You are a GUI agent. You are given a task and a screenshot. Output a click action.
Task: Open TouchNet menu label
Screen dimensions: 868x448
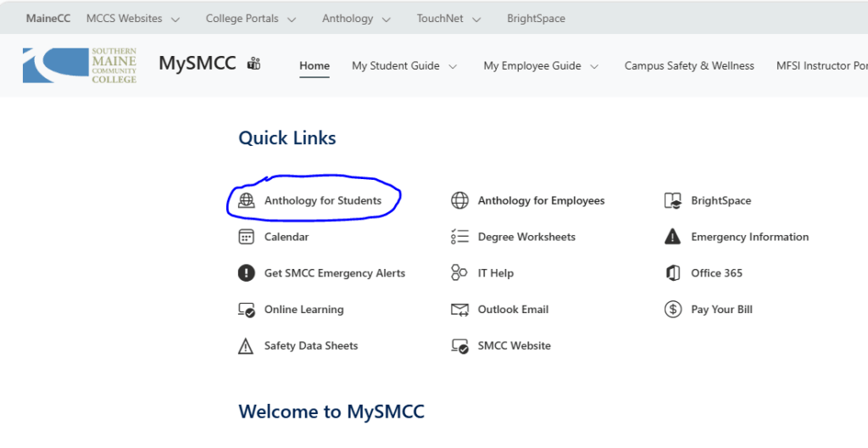coord(440,19)
